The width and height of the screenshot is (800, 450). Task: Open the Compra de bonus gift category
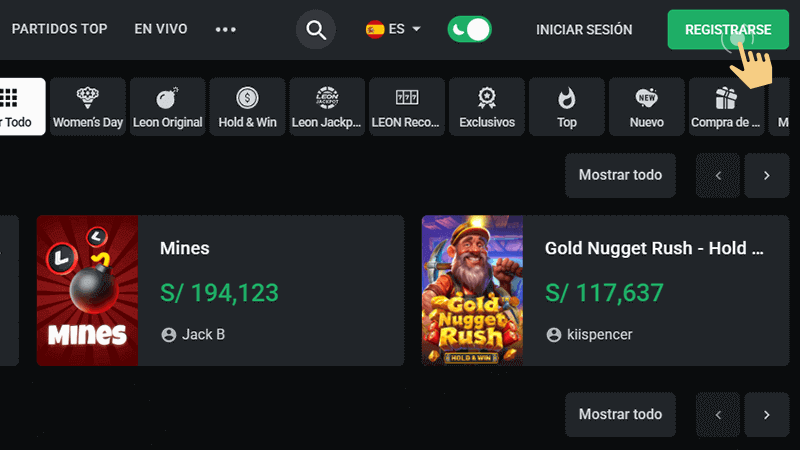tap(726, 107)
